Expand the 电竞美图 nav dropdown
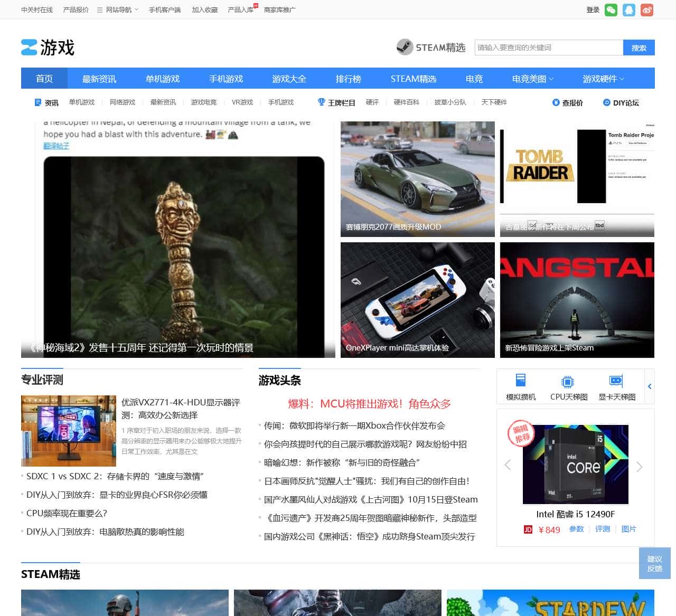Viewport: 676px width, 616px height. (x=551, y=79)
